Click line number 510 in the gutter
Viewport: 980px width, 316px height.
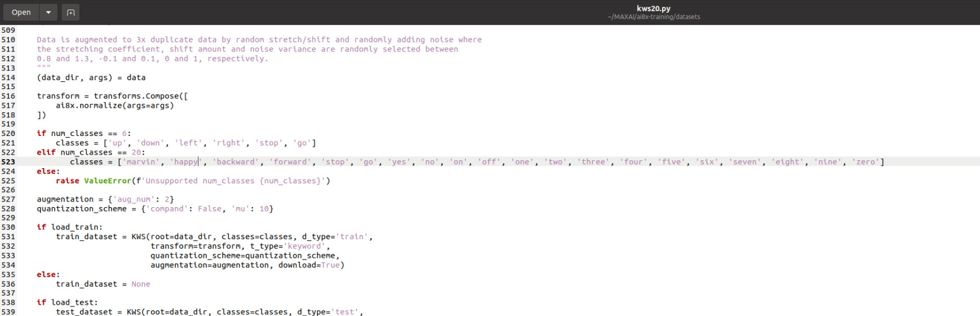[8, 39]
